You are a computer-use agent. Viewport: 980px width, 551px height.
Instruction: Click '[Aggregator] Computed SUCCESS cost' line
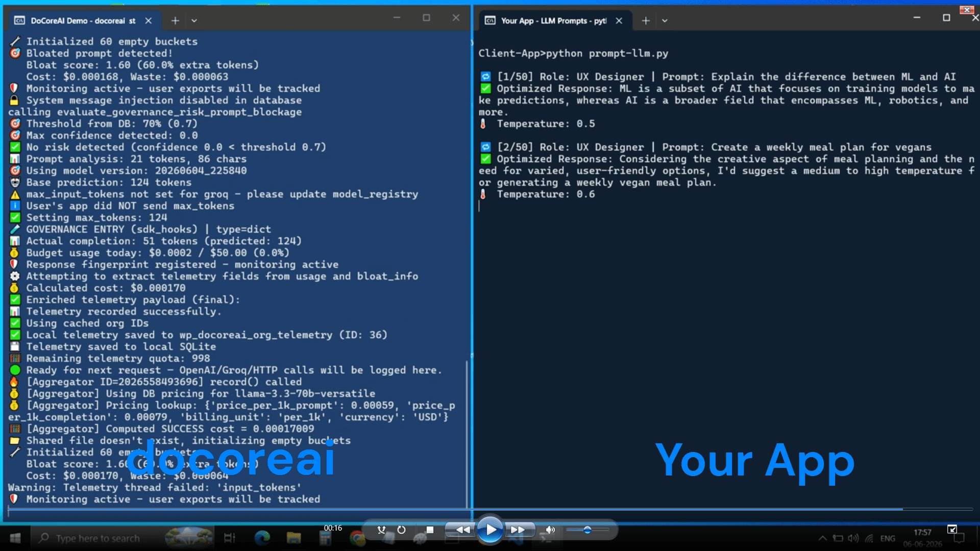(161, 429)
